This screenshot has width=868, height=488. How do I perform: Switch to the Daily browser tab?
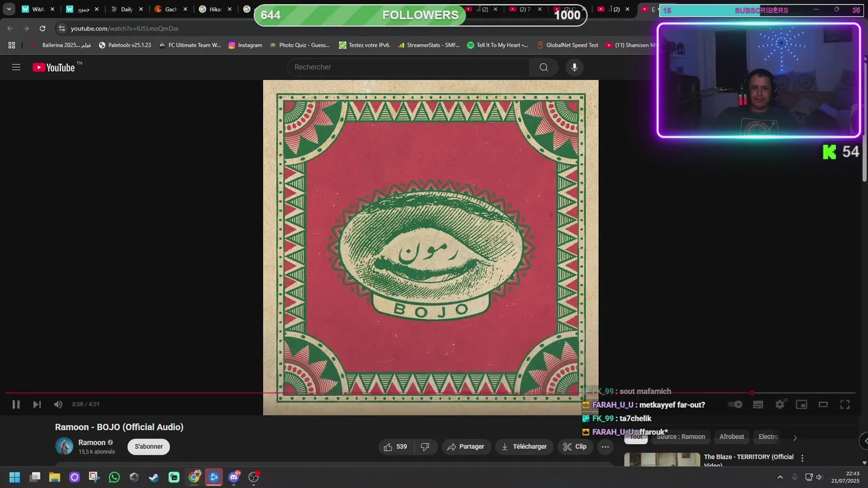[x=125, y=9]
